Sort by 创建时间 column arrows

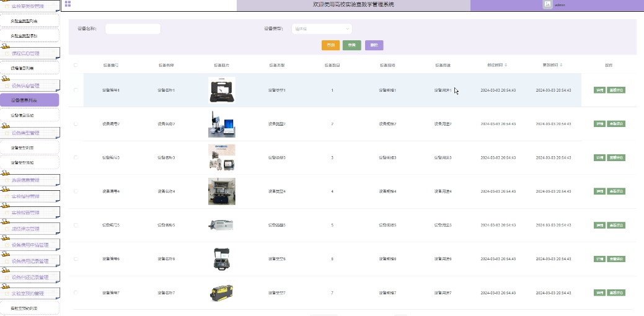point(506,65)
